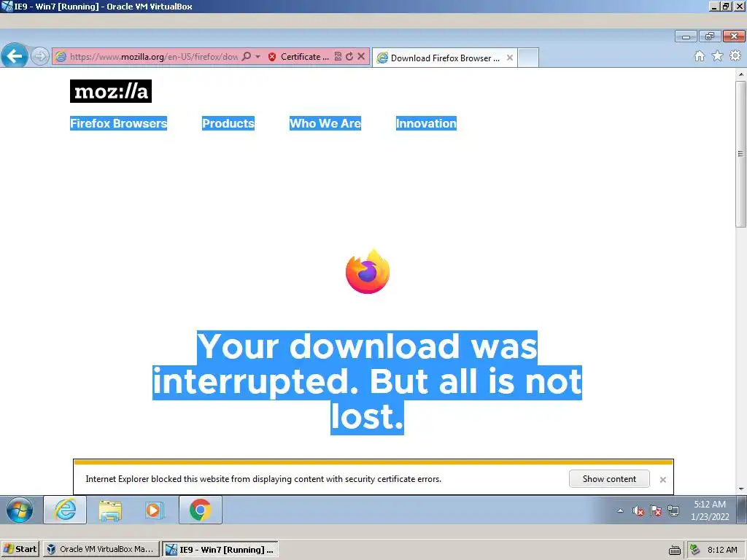This screenshot has width=747, height=560.
Task: Show hidden tray icons arrow
Action: click(x=620, y=511)
